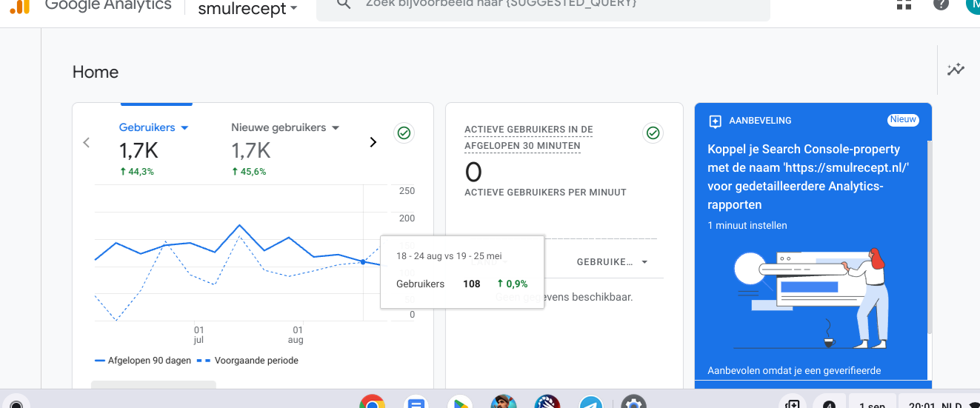Click the 'ACTIEVE GEBRUIKERS PER MINUUT' label
Screen dimensions: 980x408
pyautogui.click(x=545, y=193)
